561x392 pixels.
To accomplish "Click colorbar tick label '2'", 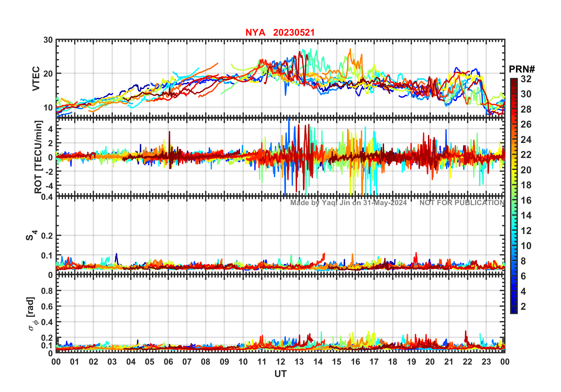I will point(523,307).
